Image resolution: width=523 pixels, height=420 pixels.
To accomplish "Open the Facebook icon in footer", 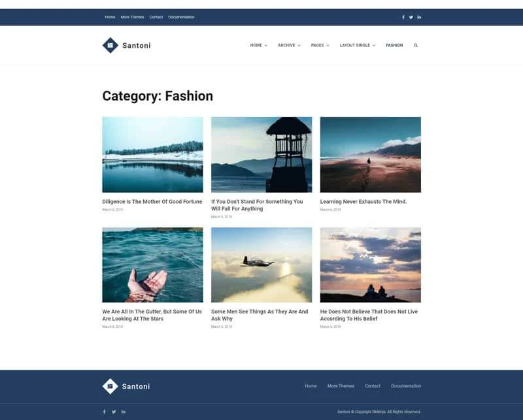I will coord(104,412).
